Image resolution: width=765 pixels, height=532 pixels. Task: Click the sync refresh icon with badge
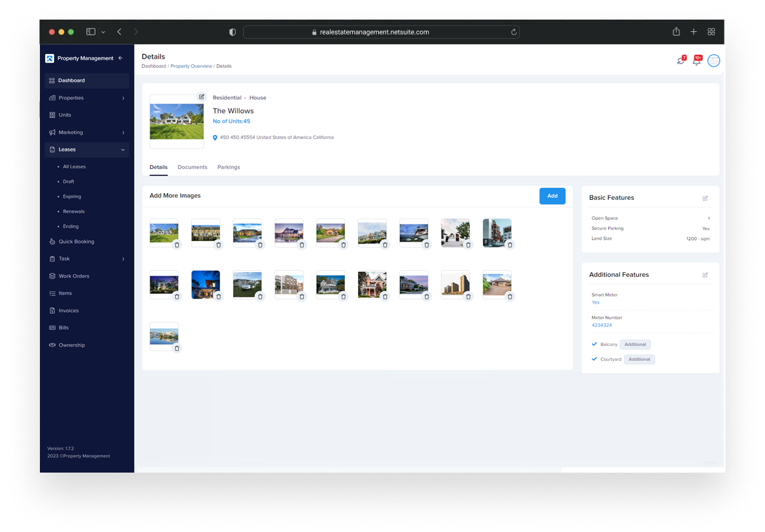click(681, 61)
